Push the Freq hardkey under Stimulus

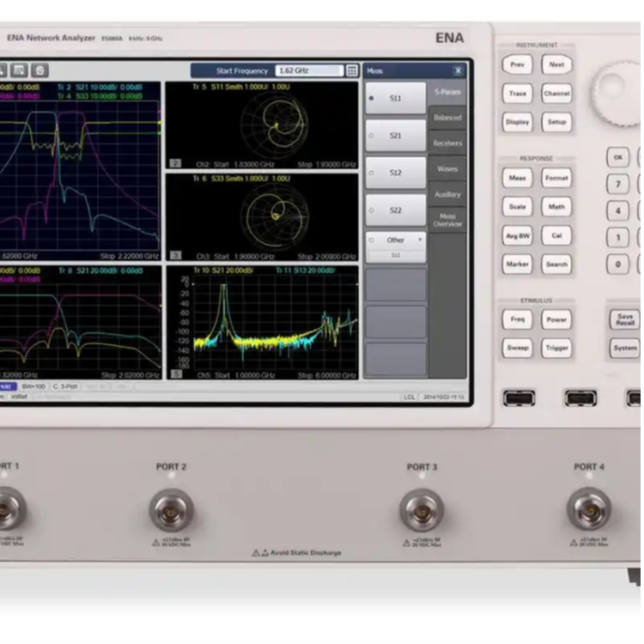pos(517,319)
